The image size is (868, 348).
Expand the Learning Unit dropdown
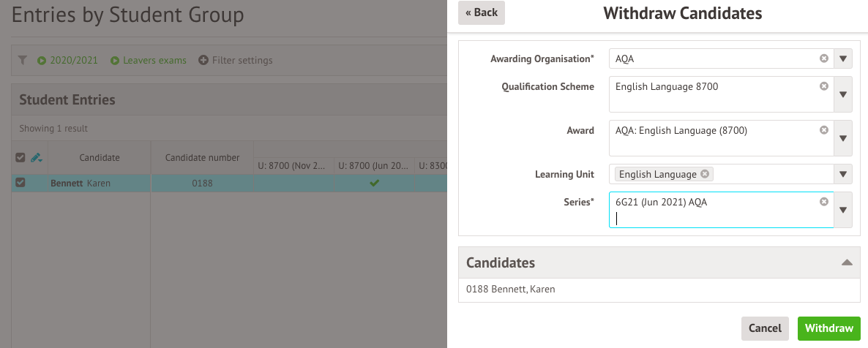pyautogui.click(x=843, y=174)
